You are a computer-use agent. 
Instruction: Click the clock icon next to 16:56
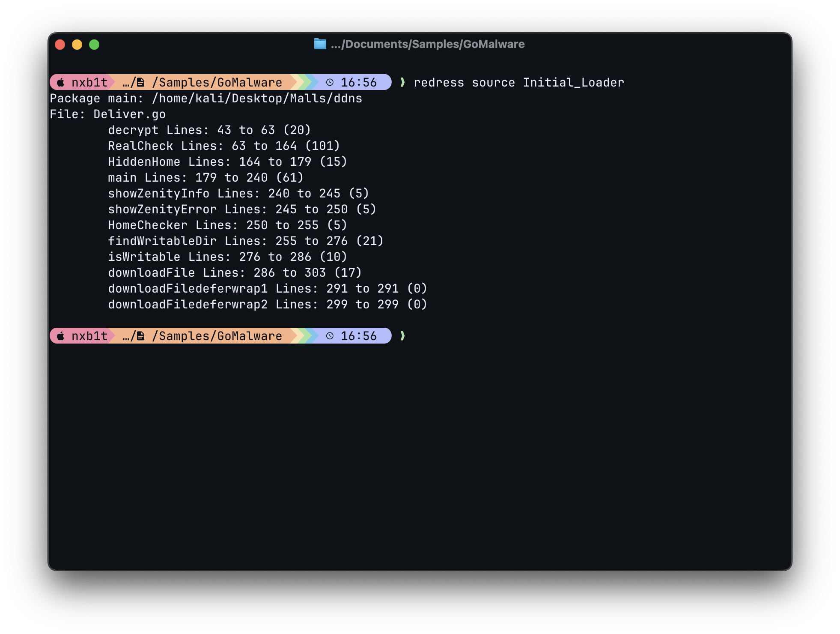coord(330,82)
